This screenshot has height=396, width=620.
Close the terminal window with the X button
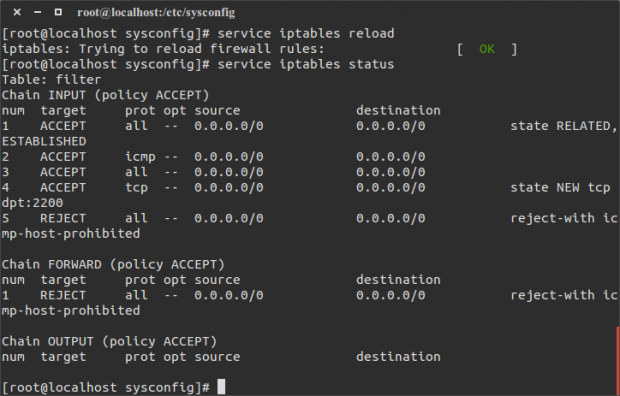tap(17, 12)
